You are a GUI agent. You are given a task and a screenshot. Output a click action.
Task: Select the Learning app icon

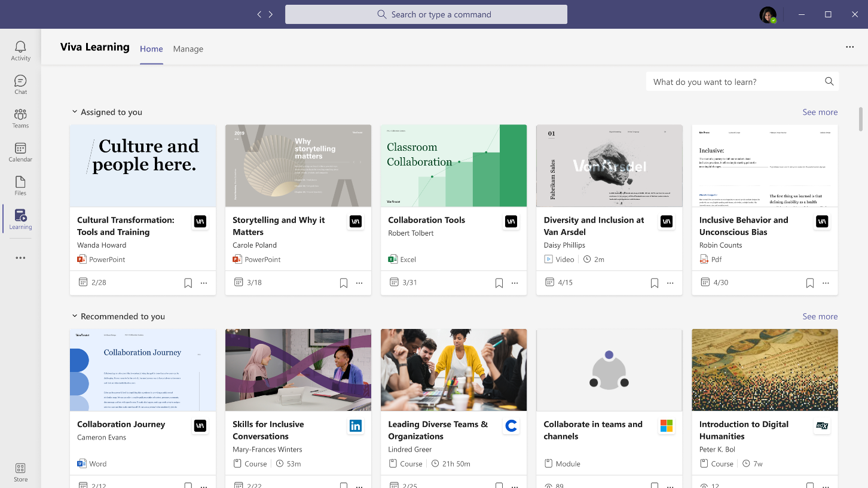tap(20, 219)
